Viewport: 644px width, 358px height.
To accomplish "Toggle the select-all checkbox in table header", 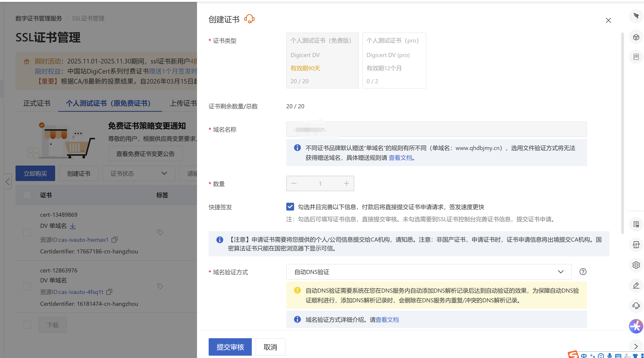I will [27, 195].
